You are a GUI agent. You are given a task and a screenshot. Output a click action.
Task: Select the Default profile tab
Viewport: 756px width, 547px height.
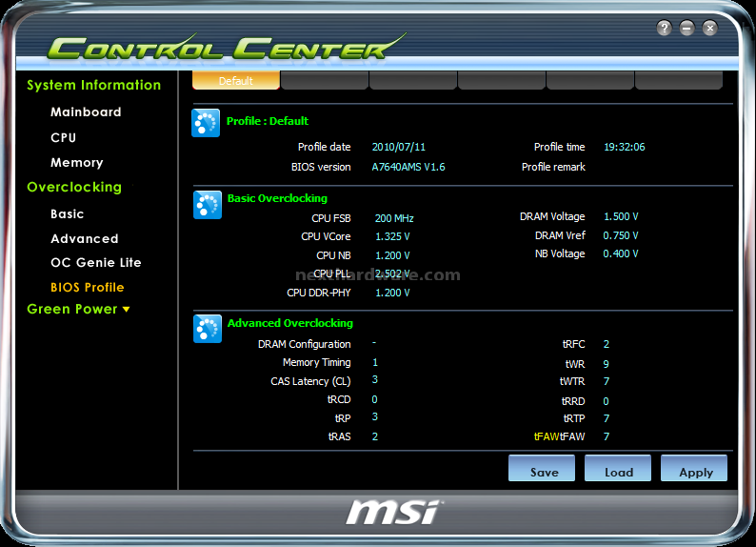point(236,81)
